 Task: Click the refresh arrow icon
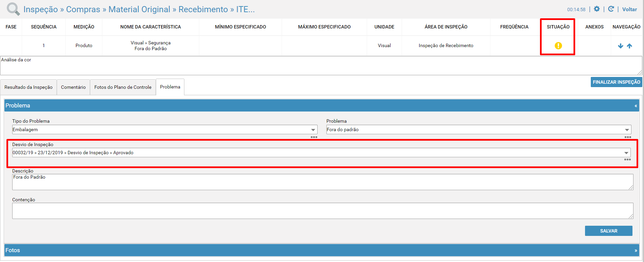pyautogui.click(x=611, y=9)
